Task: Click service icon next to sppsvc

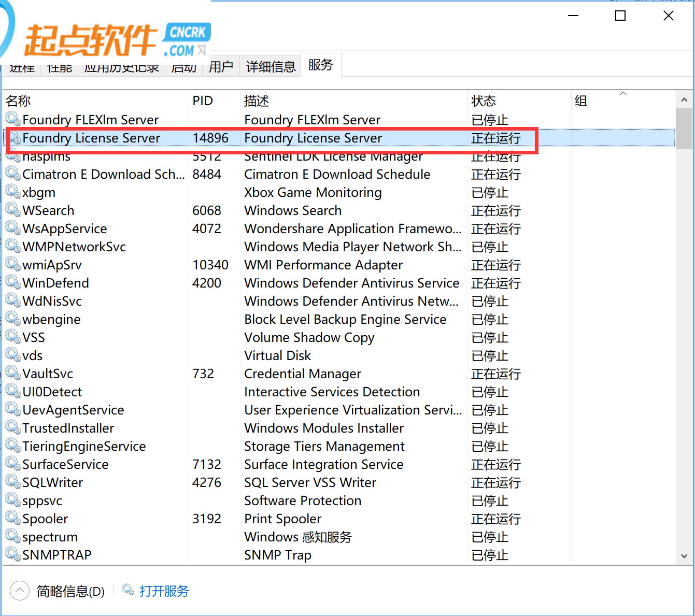Action: coord(13,500)
